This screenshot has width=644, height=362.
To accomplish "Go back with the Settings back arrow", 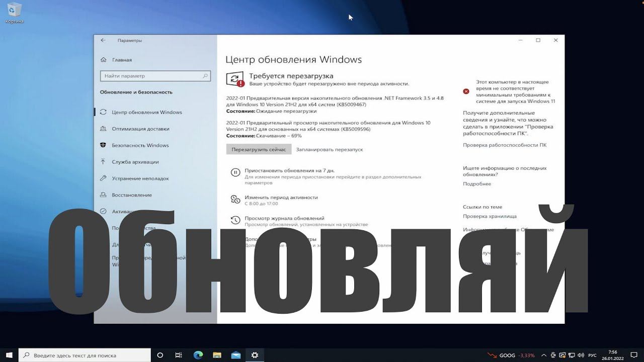I will (103, 40).
